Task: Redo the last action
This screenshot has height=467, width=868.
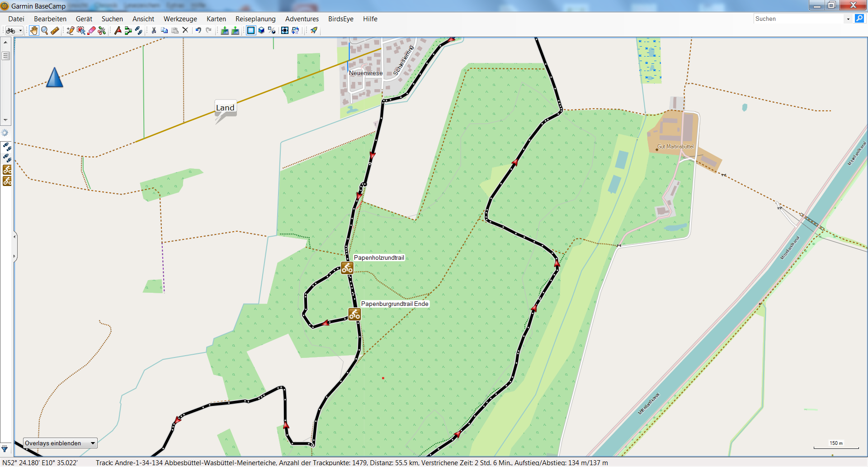Action: pos(208,30)
